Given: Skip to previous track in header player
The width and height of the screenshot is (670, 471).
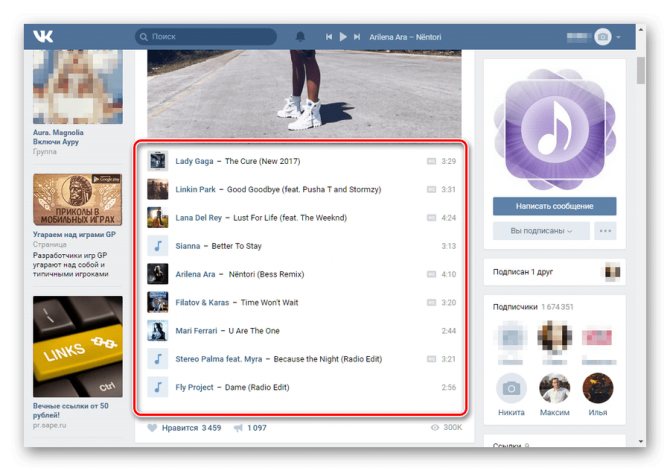Looking at the screenshot, I should 329,37.
